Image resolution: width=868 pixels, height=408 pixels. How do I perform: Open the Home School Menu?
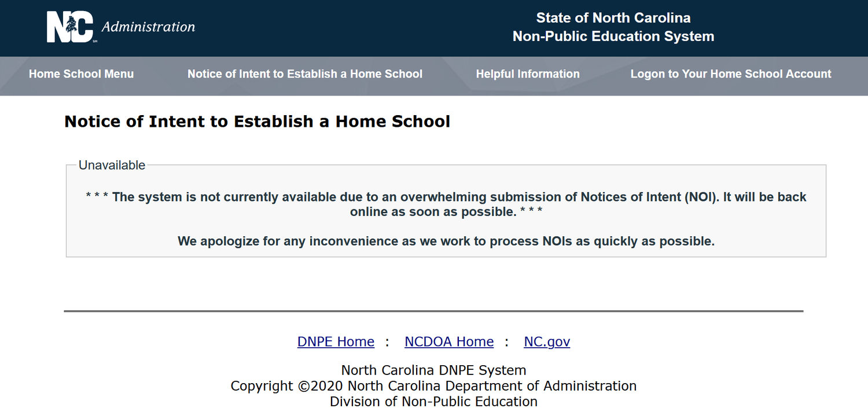81,74
